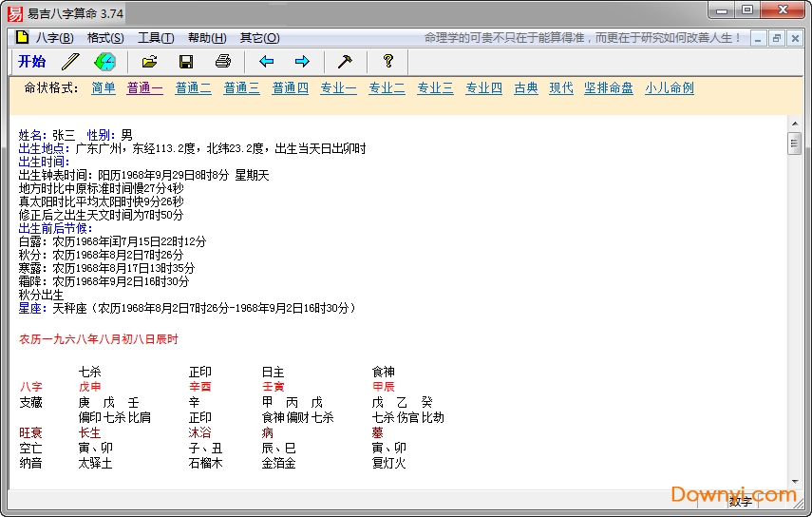812x517 pixels.
Task: Open the 格式(S) menu
Action: pyautogui.click(x=105, y=38)
